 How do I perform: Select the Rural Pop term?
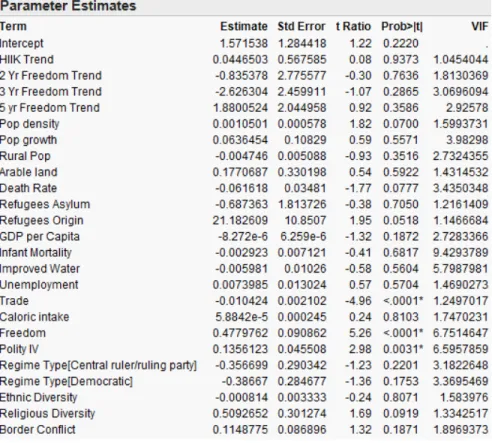click(25, 156)
